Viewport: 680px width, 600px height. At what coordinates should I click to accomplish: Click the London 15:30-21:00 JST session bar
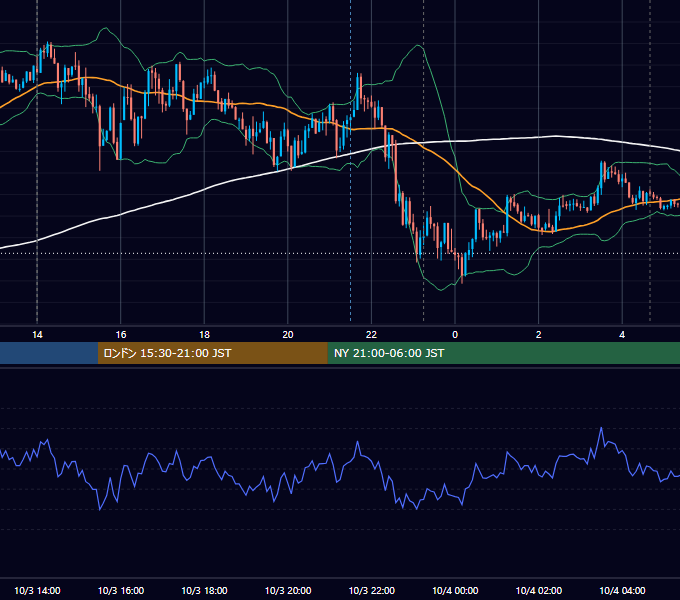212,353
